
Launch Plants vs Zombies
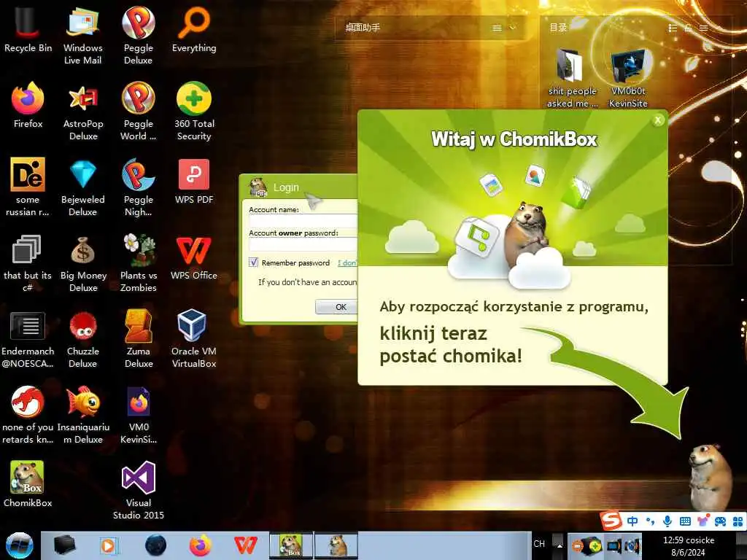click(x=138, y=262)
